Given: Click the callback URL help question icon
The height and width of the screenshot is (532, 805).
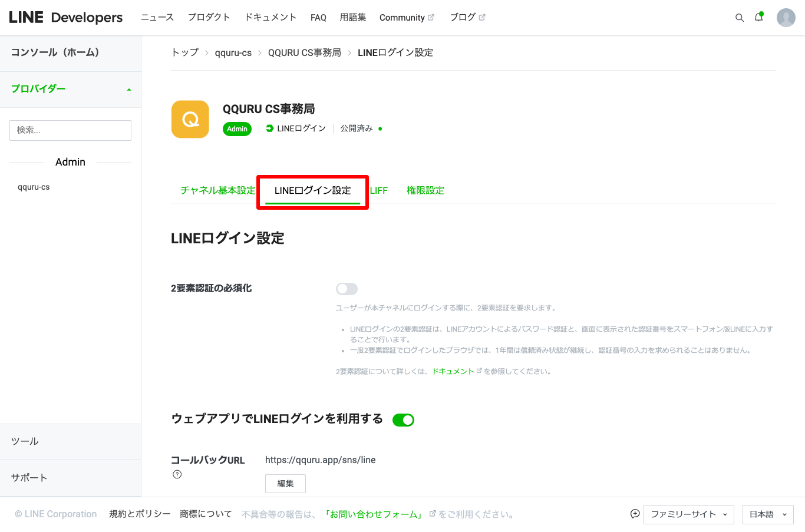Looking at the screenshot, I should (x=177, y=474).
